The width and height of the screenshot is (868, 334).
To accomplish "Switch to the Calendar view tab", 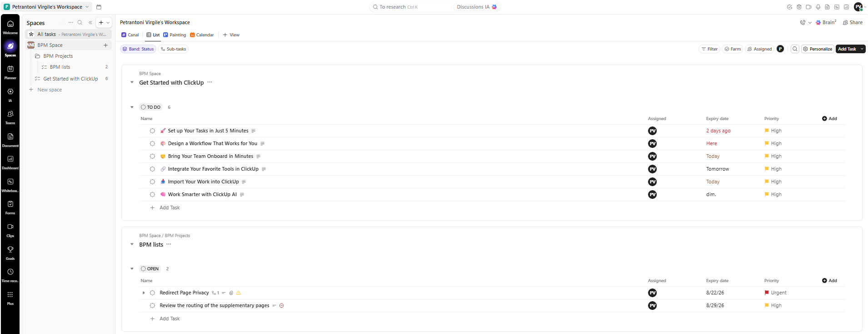I will tap(202, 35).
